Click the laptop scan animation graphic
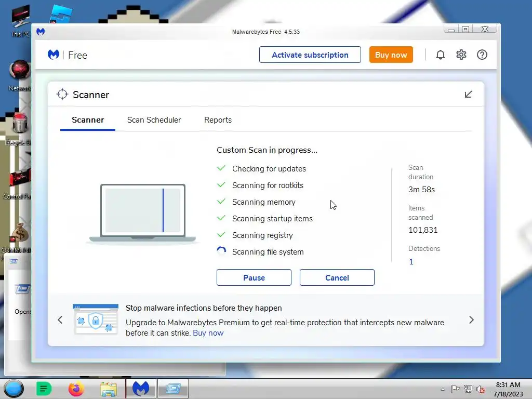Viewport: 532px width, 399px height. point(143,214)
